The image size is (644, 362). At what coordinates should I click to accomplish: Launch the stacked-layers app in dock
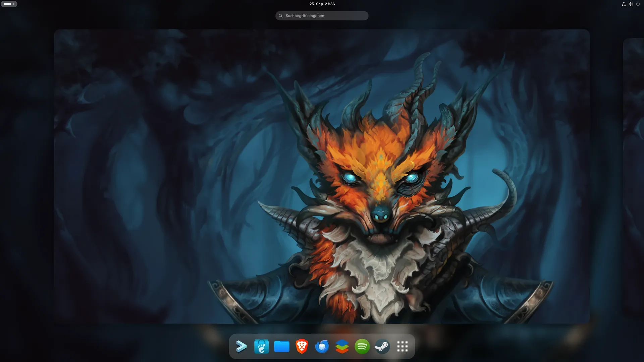342,346
